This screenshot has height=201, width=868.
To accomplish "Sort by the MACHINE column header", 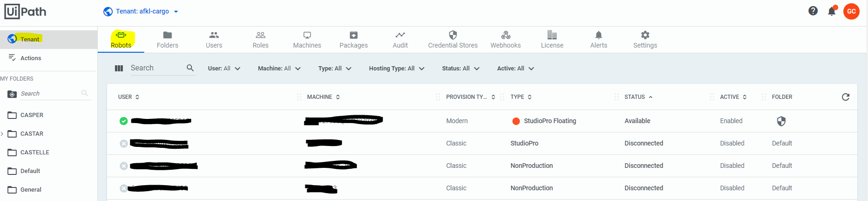I will (x=323, y=97).
